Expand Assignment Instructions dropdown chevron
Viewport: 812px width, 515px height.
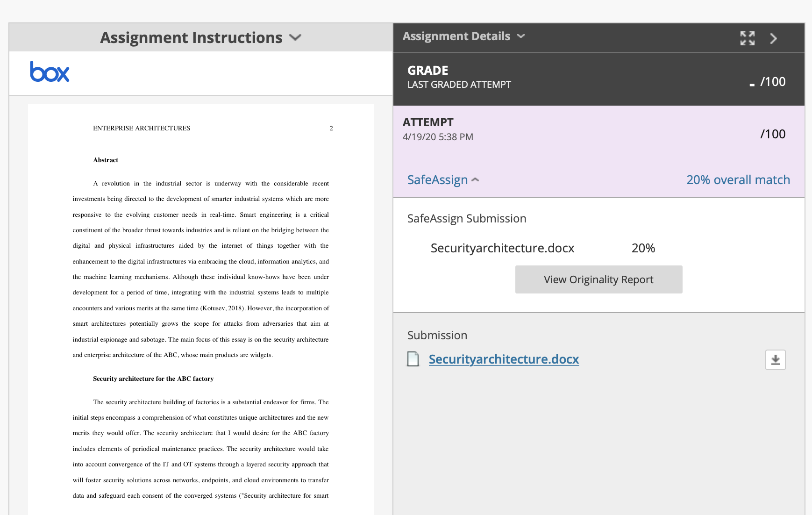295,37
